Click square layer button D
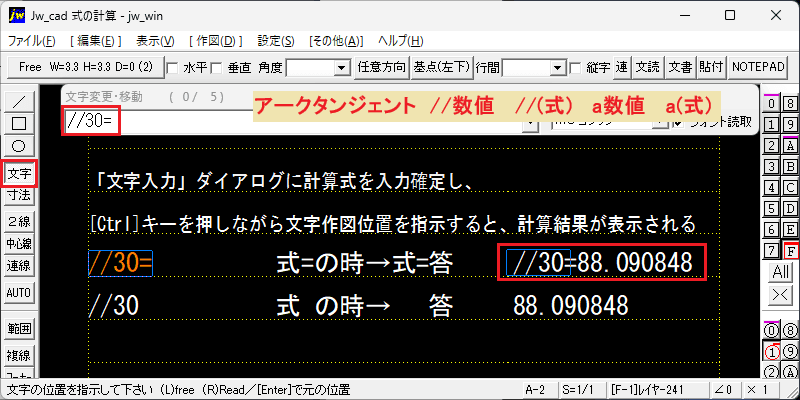The height and width of the screenshot is (400, 800). click(x=790, y=209)
